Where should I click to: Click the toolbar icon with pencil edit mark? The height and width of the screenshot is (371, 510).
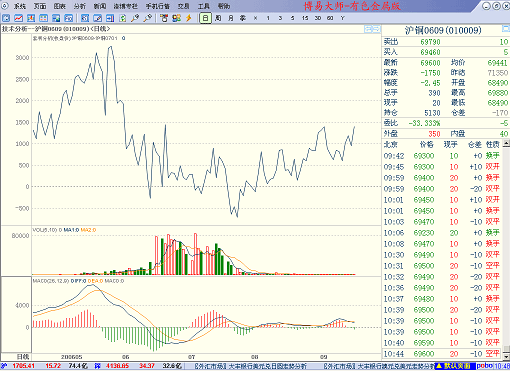pyautogui.click(x=98, y=18)
